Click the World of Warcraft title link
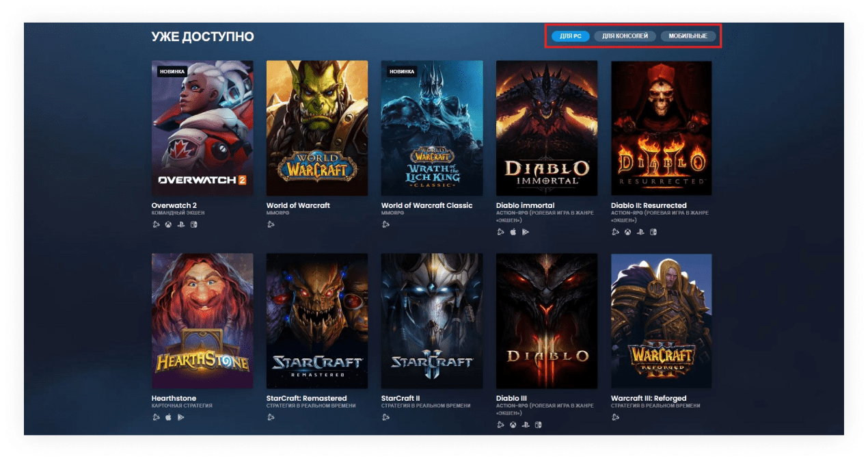This screenshot has height=461, width=868. click(298, 205)
